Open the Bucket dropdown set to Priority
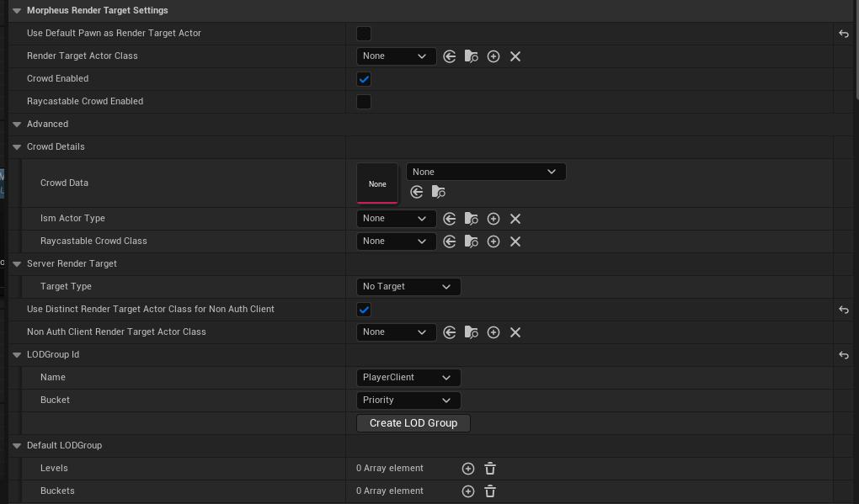Viewport: 859px width, 504px height. [408, 401]
